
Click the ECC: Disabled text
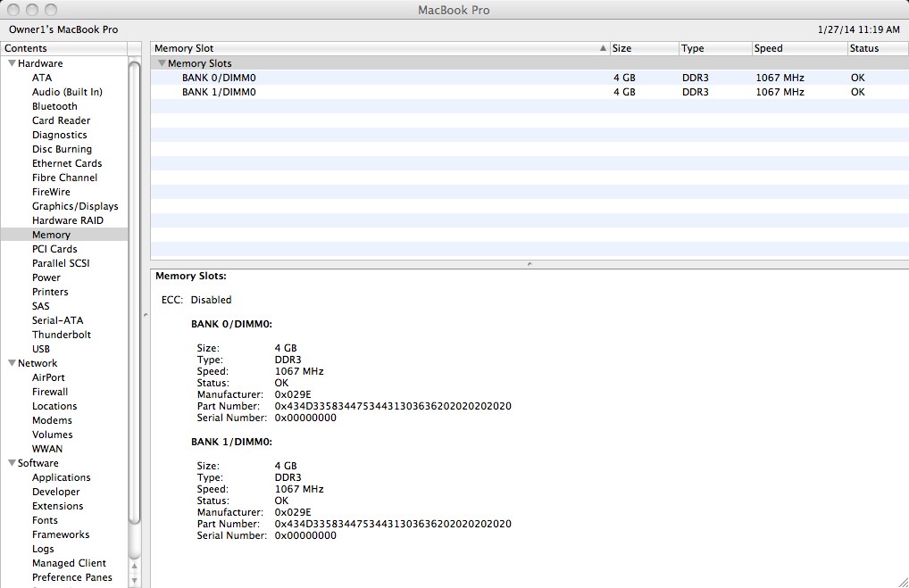tap(196, 300)
